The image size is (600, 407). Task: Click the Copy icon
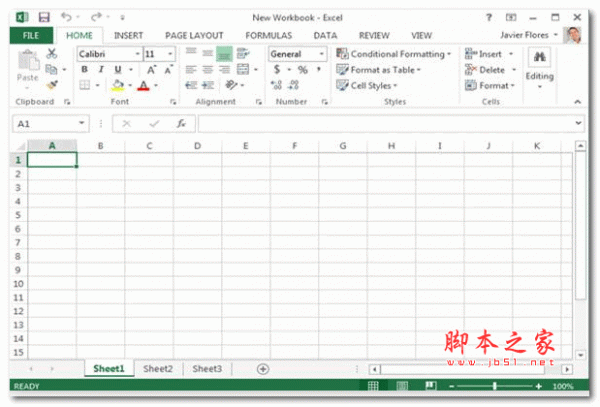(51, 69)
